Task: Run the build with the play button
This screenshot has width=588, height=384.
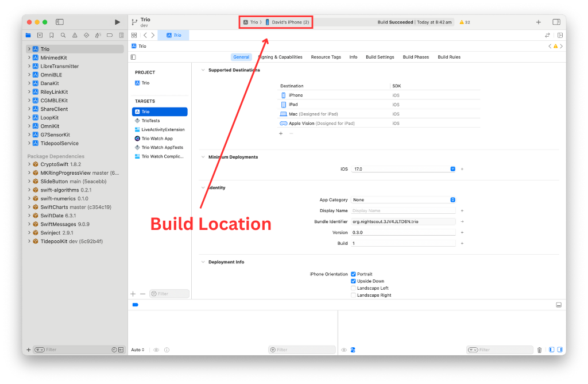Action: [x=117, y=22]
